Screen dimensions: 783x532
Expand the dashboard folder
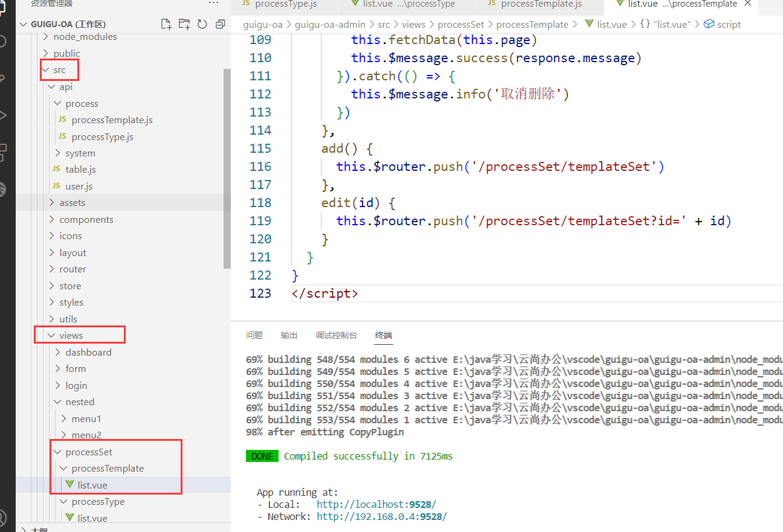tap(58, 352)
